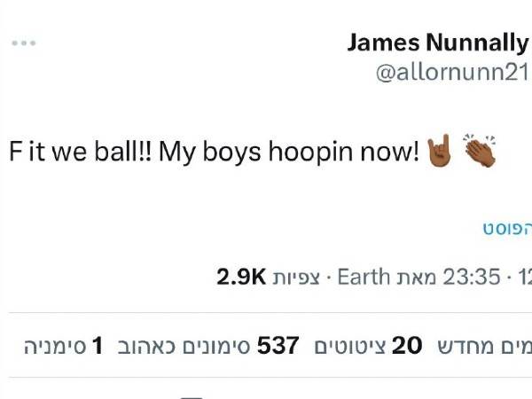The image size is (532, 399).
Task: Click the phrase 'My boys hoopin now!'
Action: (x=287, y=152)
